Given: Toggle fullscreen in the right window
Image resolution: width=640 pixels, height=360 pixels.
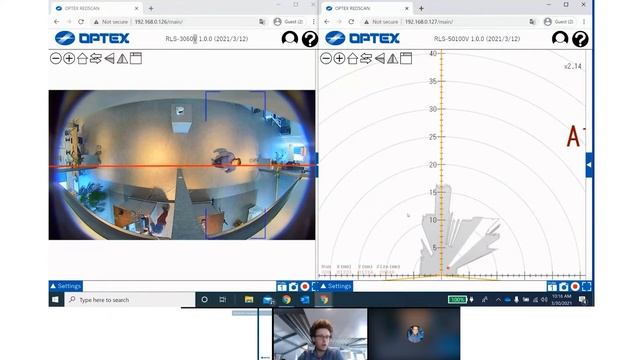Looking at the screenshot, I should [587, 287].
